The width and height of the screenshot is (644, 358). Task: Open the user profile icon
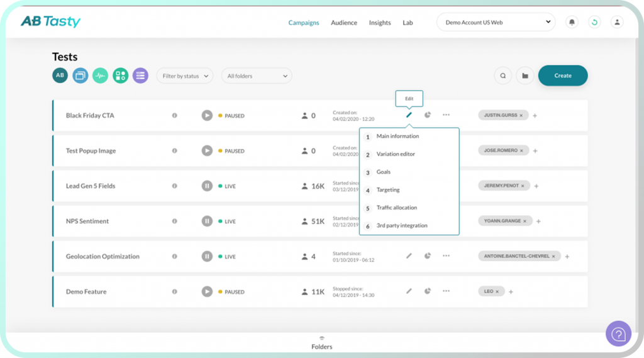tap(617, 23)
